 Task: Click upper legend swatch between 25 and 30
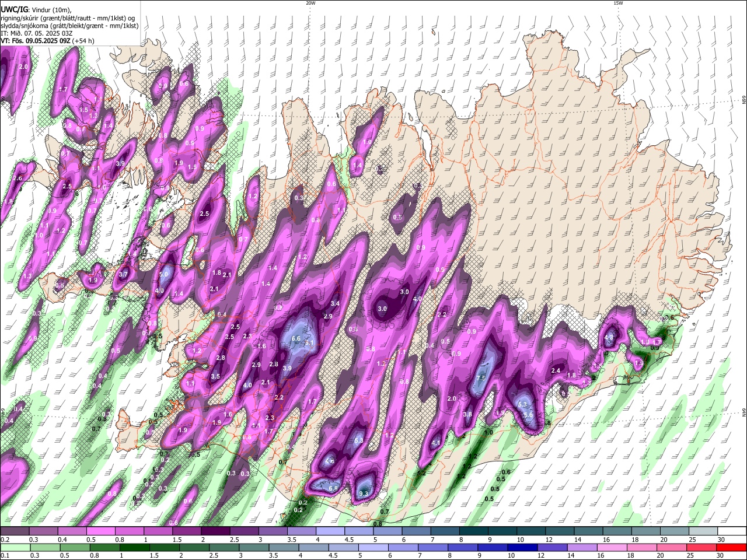(x=703, y=531)
